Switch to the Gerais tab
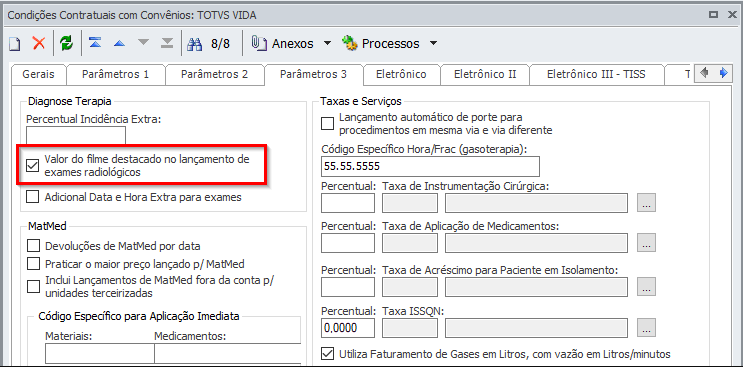This screenshot has height=367, width=743. point(38,74)
